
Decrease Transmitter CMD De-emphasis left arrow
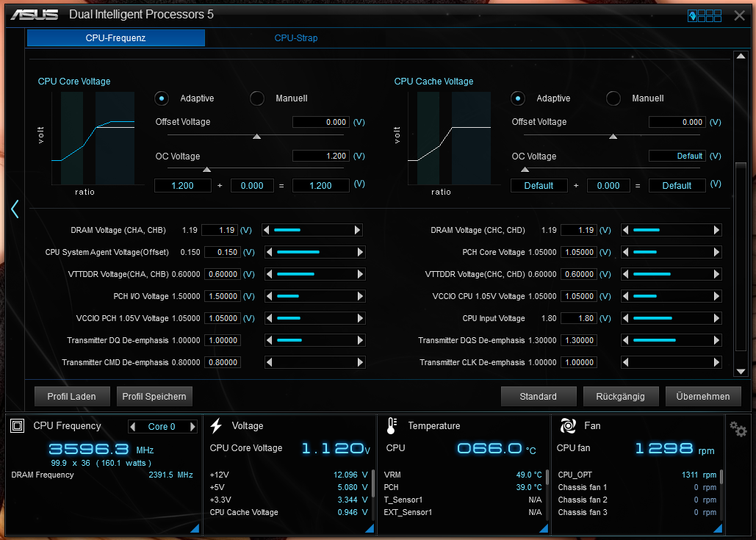(x=269, y=363)
